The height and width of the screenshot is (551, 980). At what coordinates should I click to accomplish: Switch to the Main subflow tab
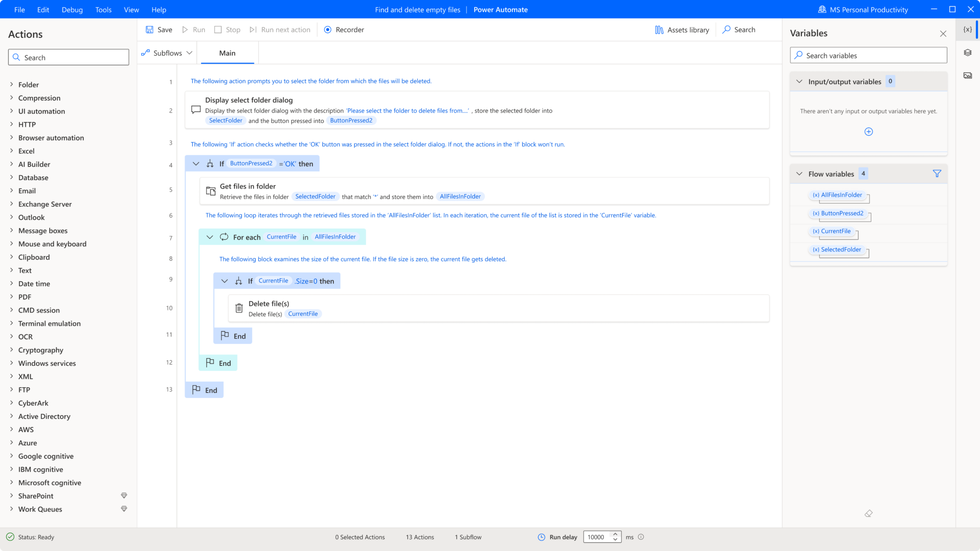coord(227,53)
